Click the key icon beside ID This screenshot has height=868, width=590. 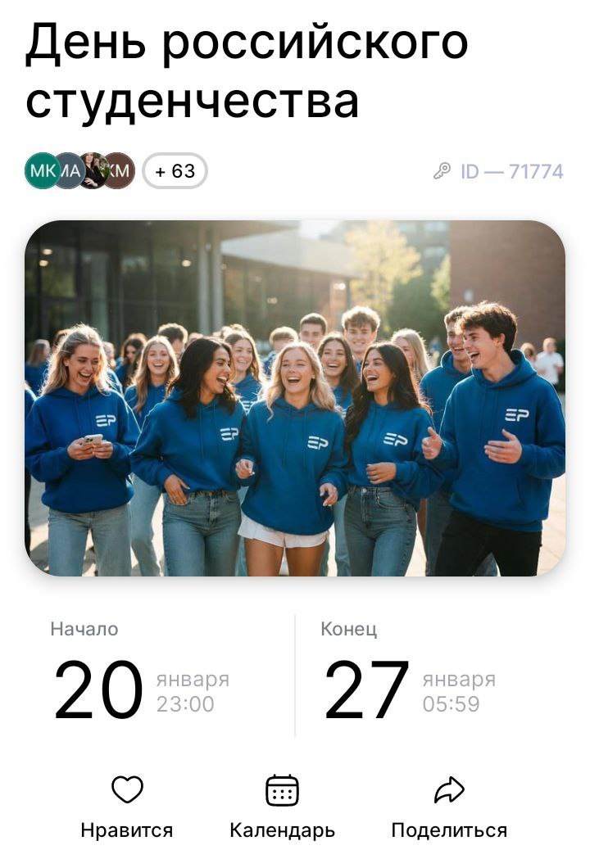pos(442,171)
